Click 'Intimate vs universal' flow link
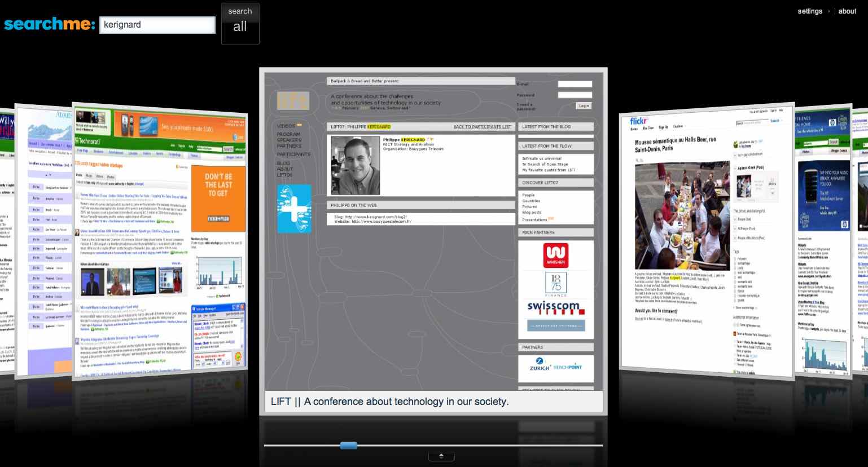 (542, 158)
